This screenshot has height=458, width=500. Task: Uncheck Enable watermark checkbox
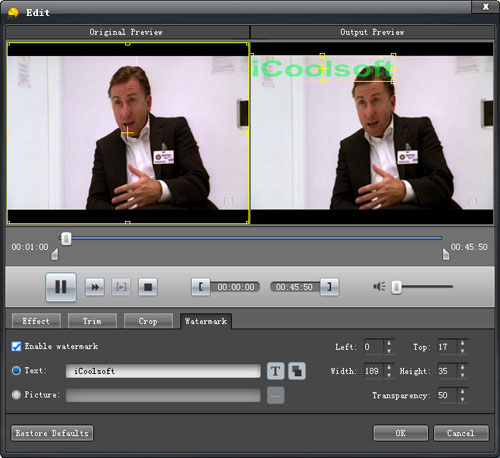(16, 346)
